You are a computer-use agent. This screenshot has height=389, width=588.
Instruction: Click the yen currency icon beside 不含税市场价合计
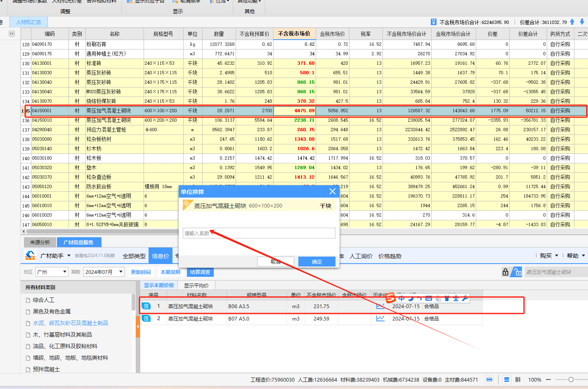[434, 22]
